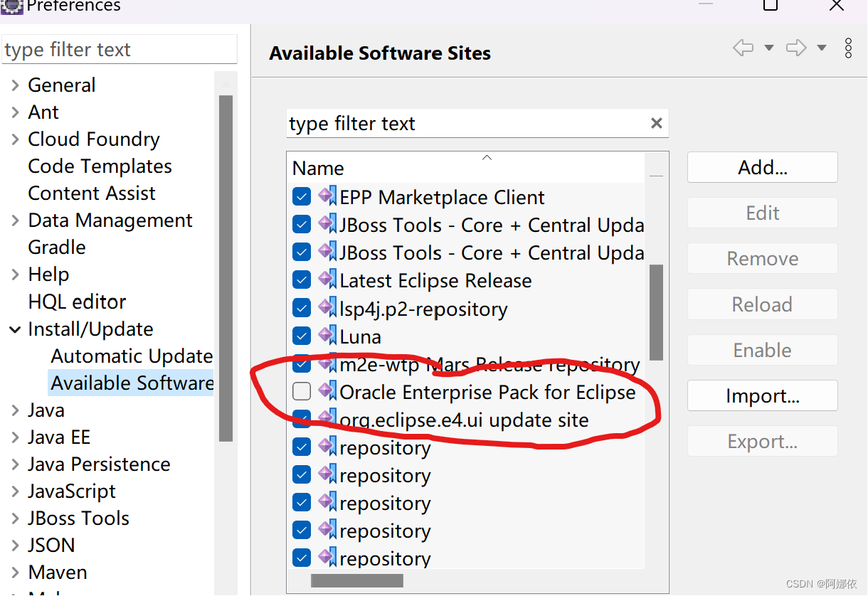Select the m2e-wtp Mars Release repository row
The image size is (868, 596).
tap(489, 365)
